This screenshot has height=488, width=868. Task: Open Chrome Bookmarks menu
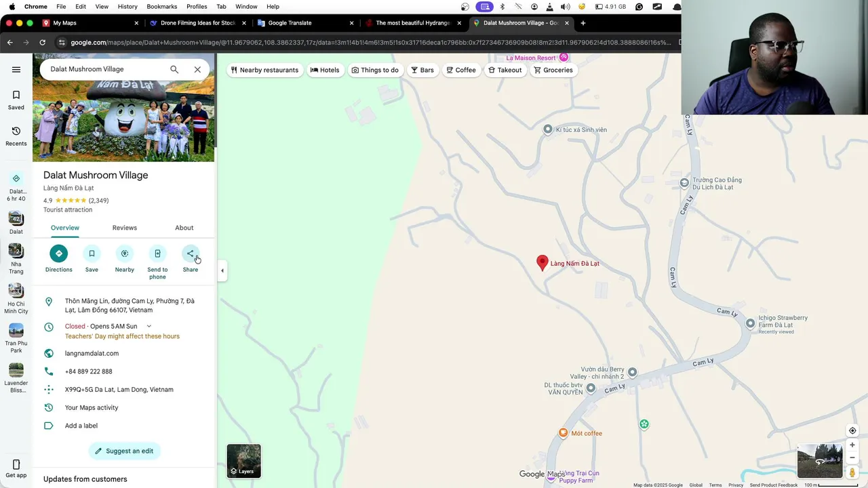[161, 6]
